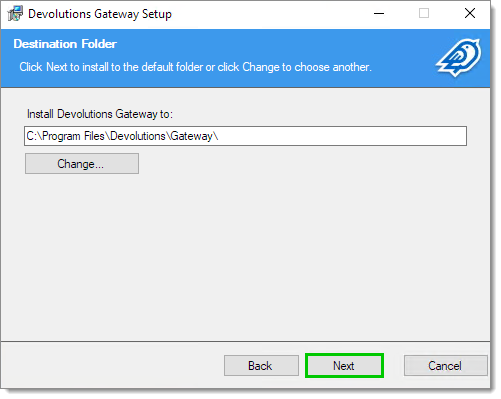Focus the install path text field
The height and width of the screenshot is (399, 501).
click(x=245, y=136)
